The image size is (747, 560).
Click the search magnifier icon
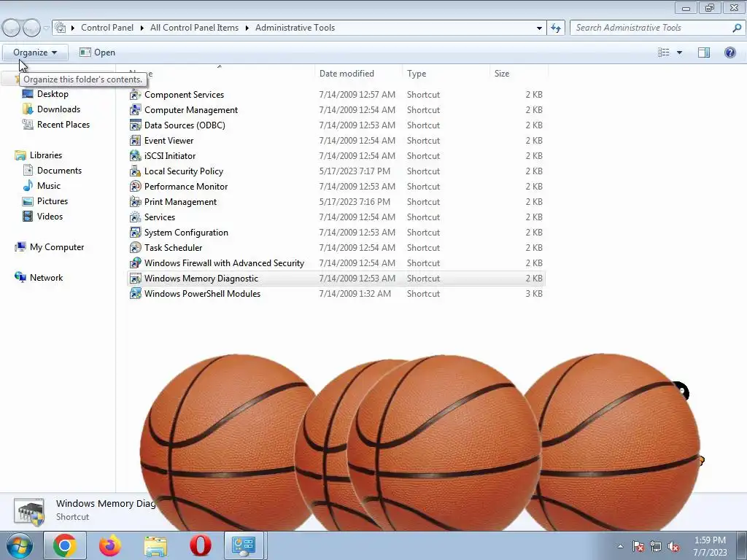click(x=737, y=28)
